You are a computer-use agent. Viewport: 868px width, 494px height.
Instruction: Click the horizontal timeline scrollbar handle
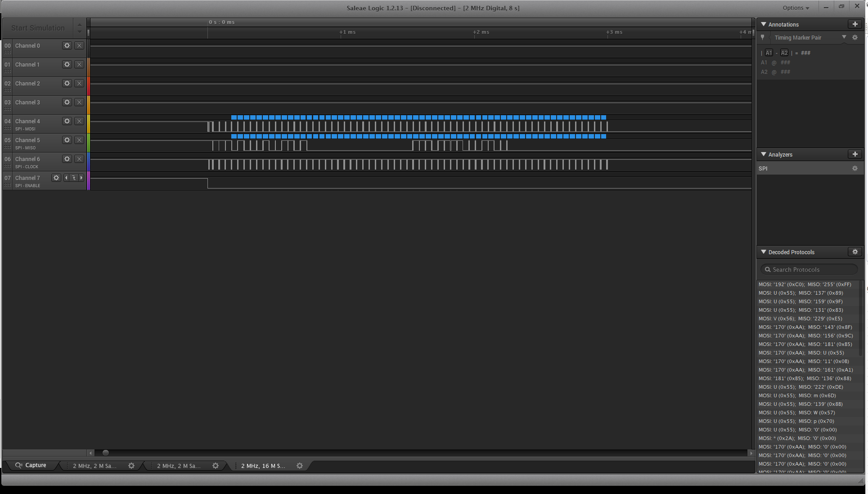[105, 453]
